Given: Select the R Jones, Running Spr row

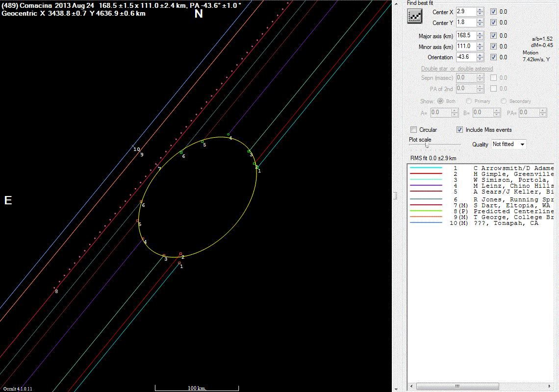Looking at the screenshot, I should point(482,199).
